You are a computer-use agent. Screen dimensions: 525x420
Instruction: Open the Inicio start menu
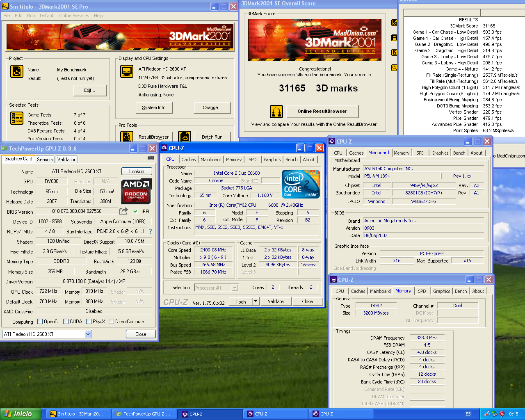coord(21,414)
